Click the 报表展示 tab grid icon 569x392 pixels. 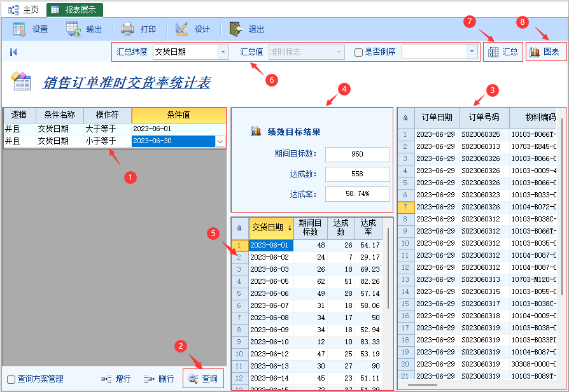click(55, 10)
